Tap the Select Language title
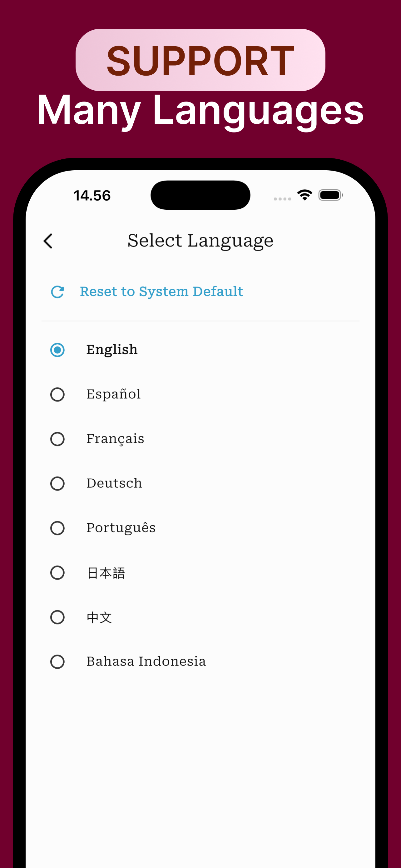Viewport: 401px width, 868px height. [200, 241]
